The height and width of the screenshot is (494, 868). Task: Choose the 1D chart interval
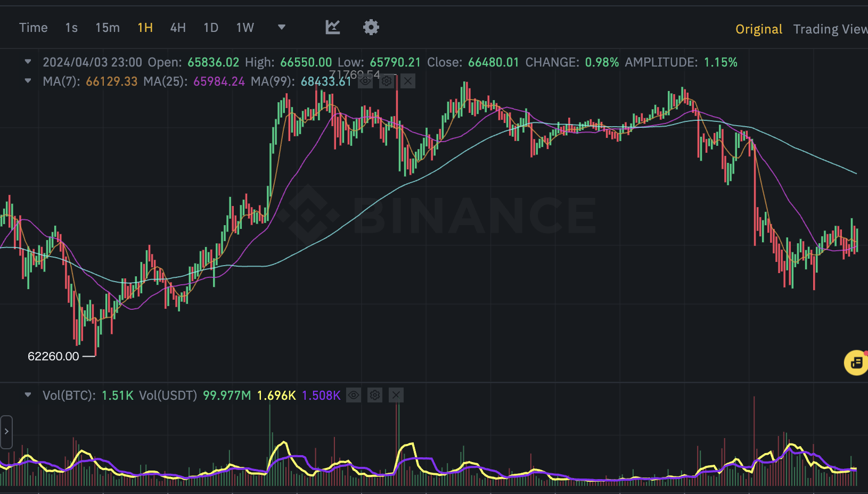[211, 28]
